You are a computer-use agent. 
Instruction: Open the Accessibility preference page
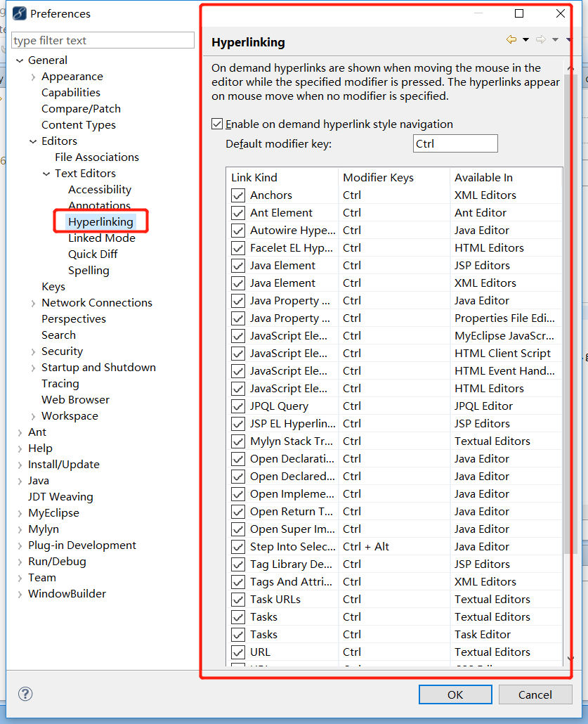pyautogui.click(x=100, y=189)
